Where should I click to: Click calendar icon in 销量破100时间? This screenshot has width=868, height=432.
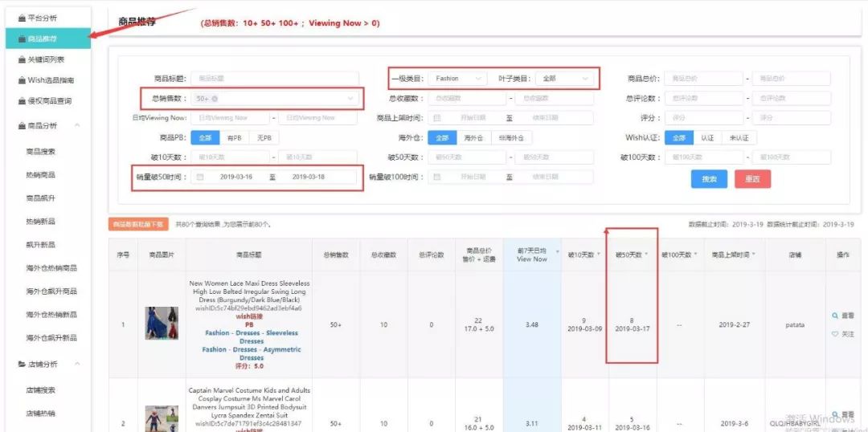436,177
